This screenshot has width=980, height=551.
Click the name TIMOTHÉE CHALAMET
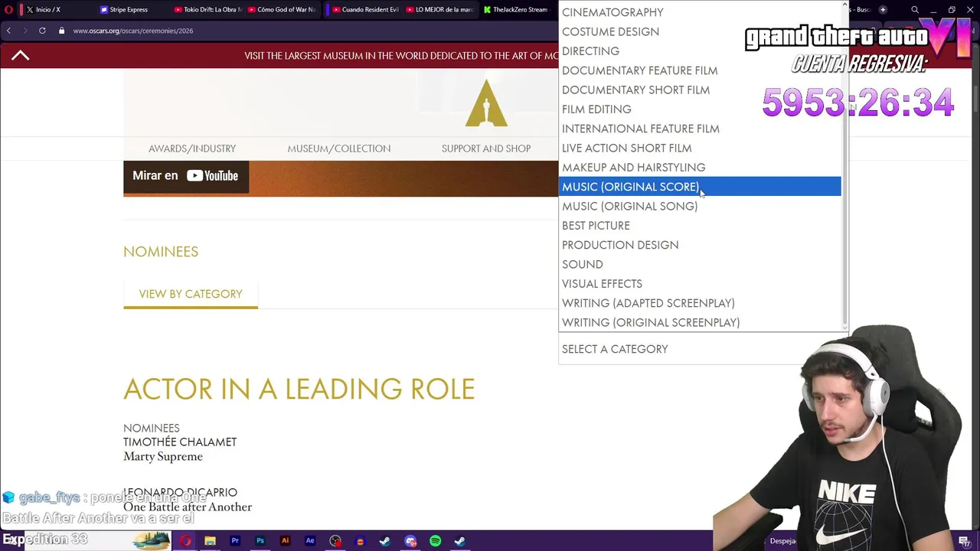tap(180, 442)
